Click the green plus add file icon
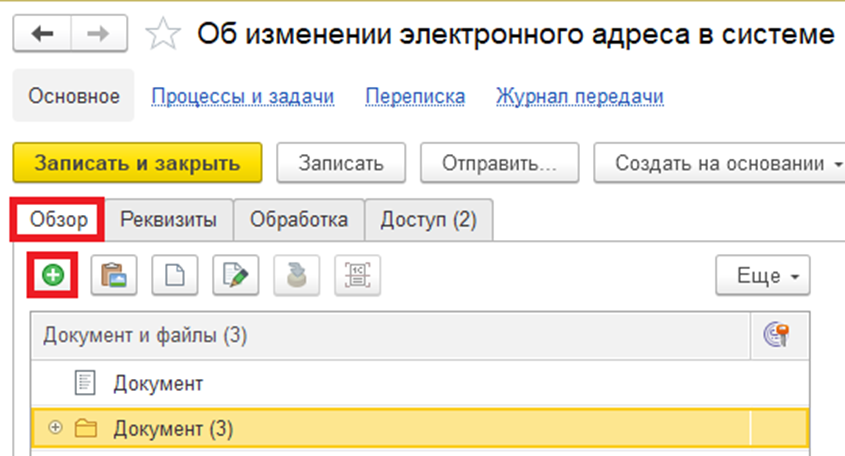 [x=52, y=275]
